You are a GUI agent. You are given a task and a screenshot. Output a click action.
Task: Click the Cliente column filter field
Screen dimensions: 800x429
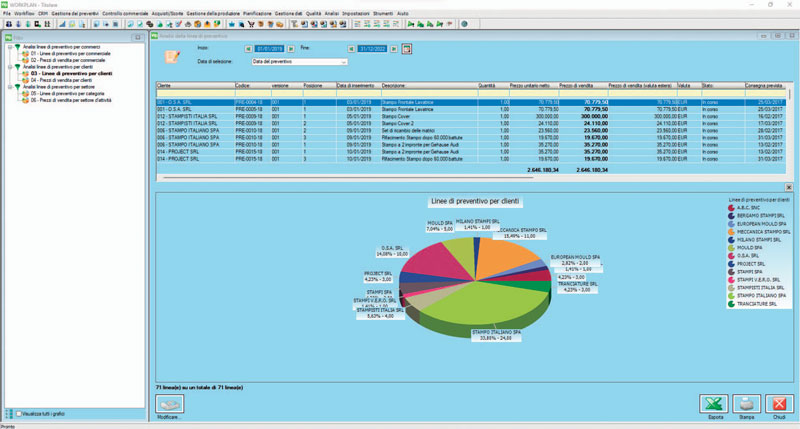(x=195, y=93)
